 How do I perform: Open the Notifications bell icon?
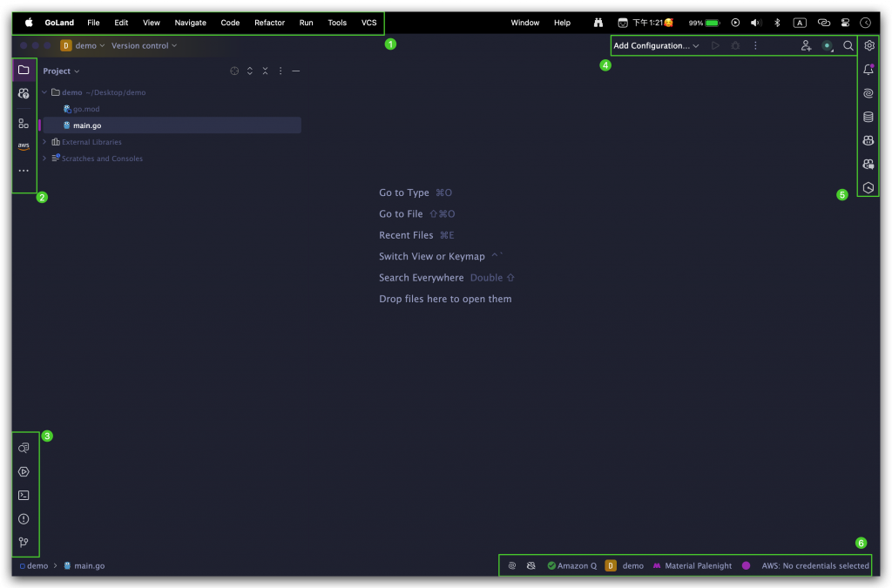click(x=868, y=70)
